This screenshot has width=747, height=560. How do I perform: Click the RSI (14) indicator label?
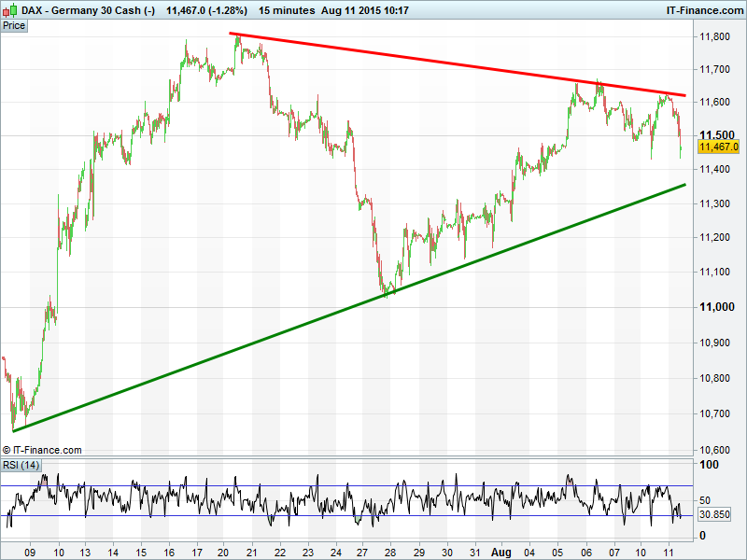[21, 465]
